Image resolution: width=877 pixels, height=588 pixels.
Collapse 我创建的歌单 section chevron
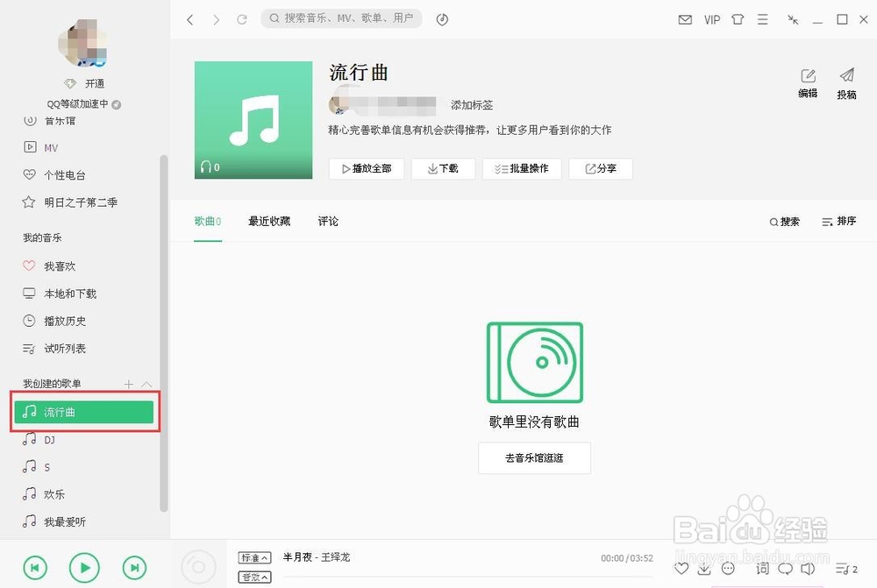pyautogui.click(x=146, y=384)
